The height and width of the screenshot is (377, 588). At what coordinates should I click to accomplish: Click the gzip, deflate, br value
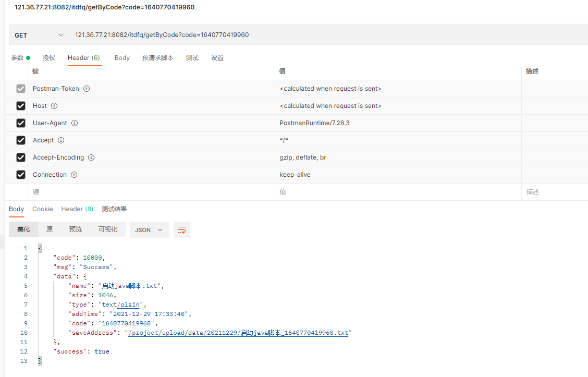point(303,157)
